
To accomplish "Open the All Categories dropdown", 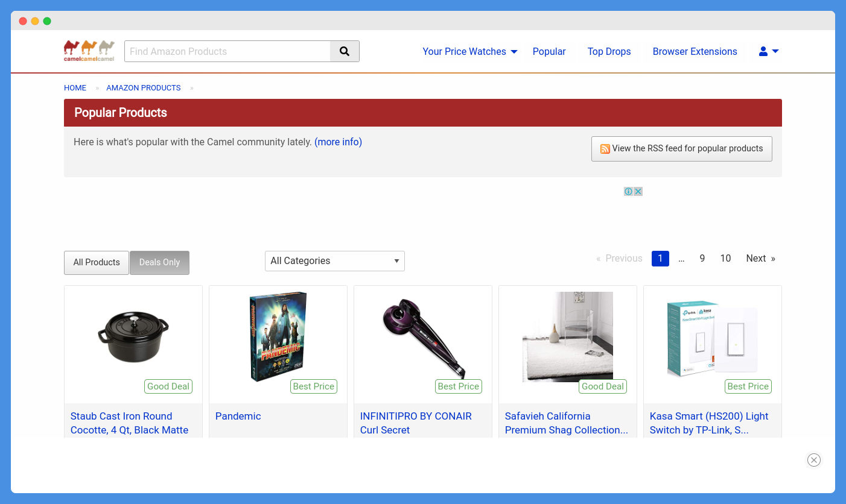I will point(334,260).
